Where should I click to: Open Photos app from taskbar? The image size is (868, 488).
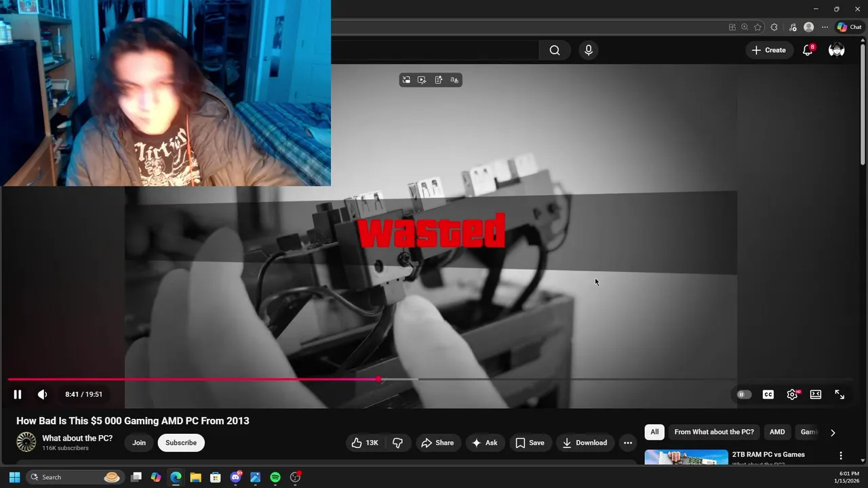[x=255, y=477]
